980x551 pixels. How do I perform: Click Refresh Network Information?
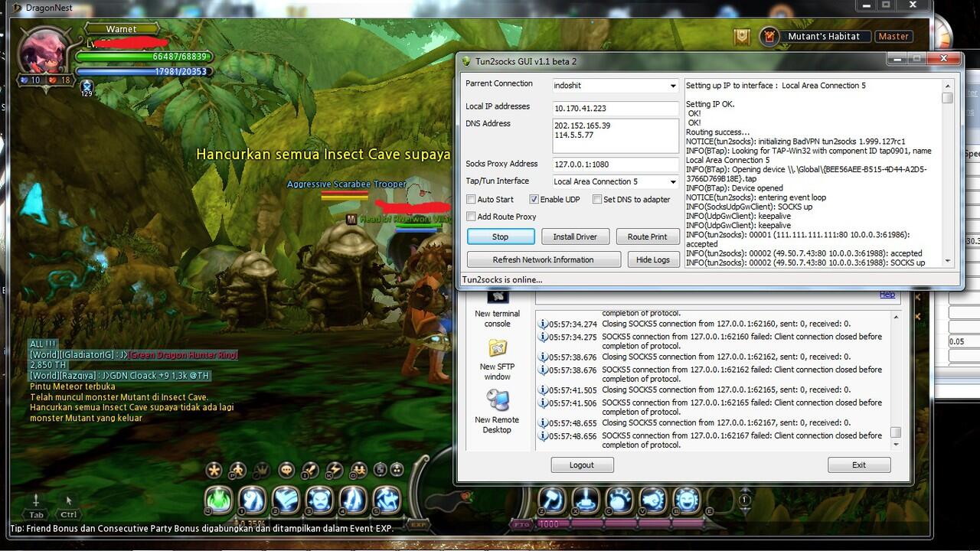[x=544, y=259]
